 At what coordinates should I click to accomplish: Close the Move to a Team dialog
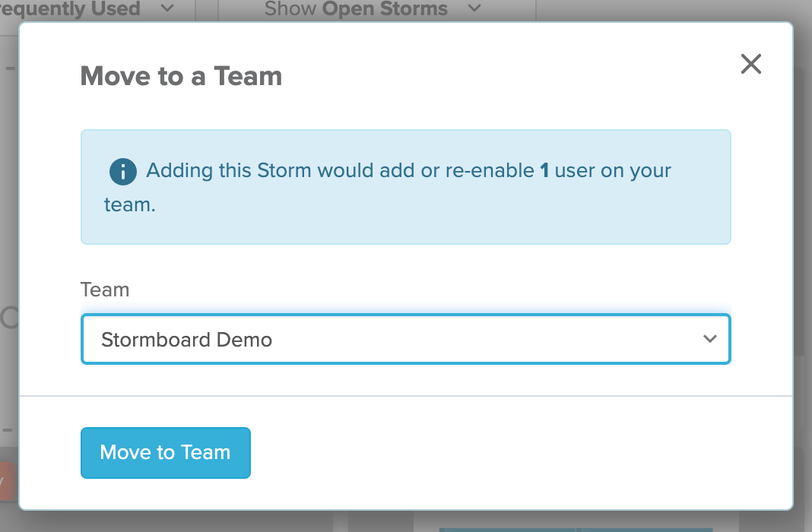(751, 64)
